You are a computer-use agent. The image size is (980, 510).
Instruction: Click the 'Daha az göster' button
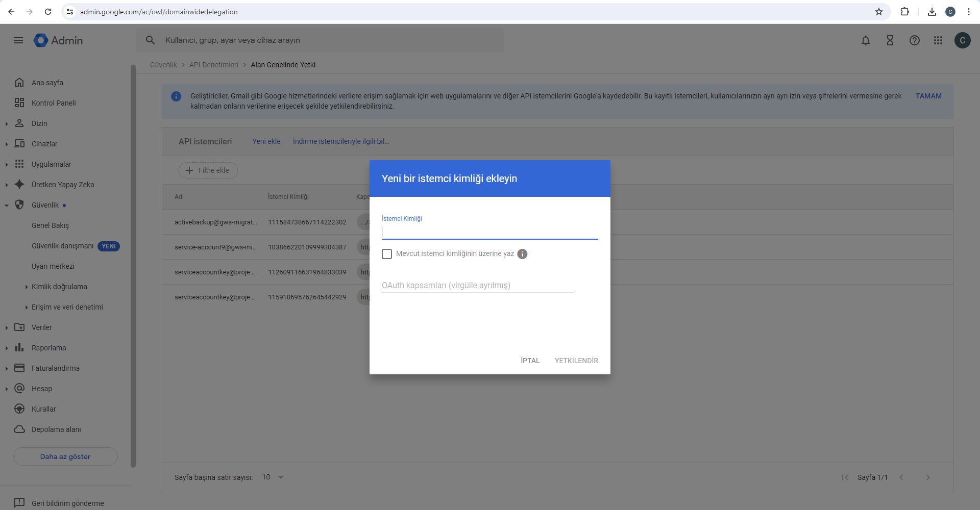(65, 456)
